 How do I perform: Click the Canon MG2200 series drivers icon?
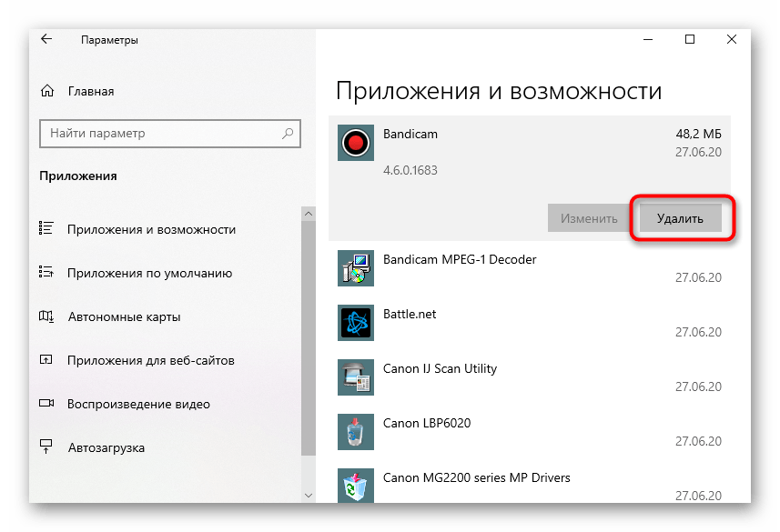356,486
